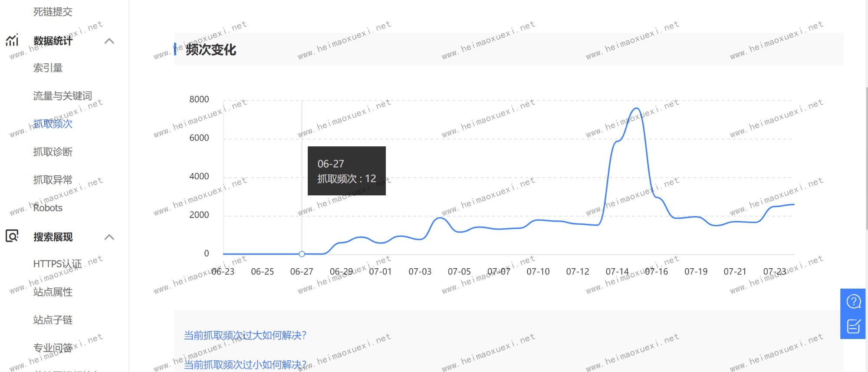Collapse the 搜索展现 section chevron
868x372 pixels.
pos(109,237)
